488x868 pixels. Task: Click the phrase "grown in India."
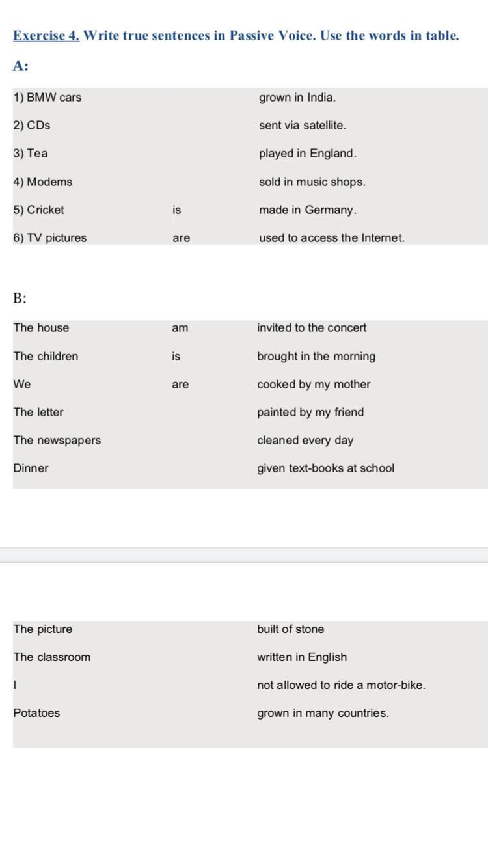(x=297, y=98)
